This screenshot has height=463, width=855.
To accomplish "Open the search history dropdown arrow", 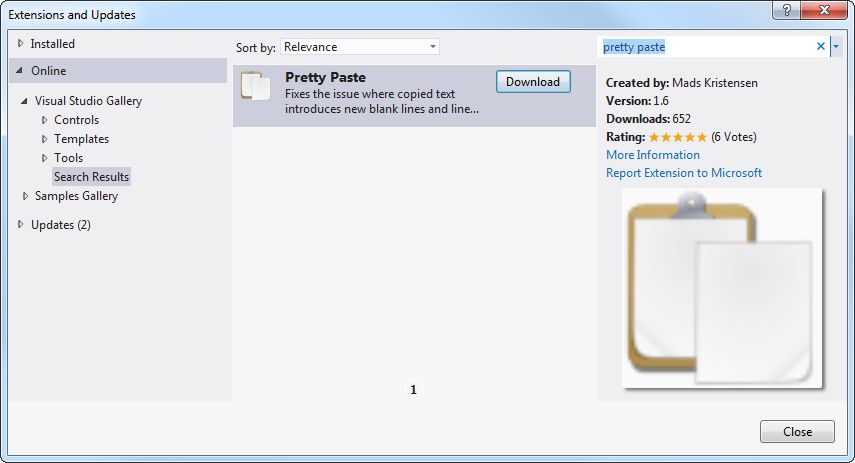I will click(836, 47).
